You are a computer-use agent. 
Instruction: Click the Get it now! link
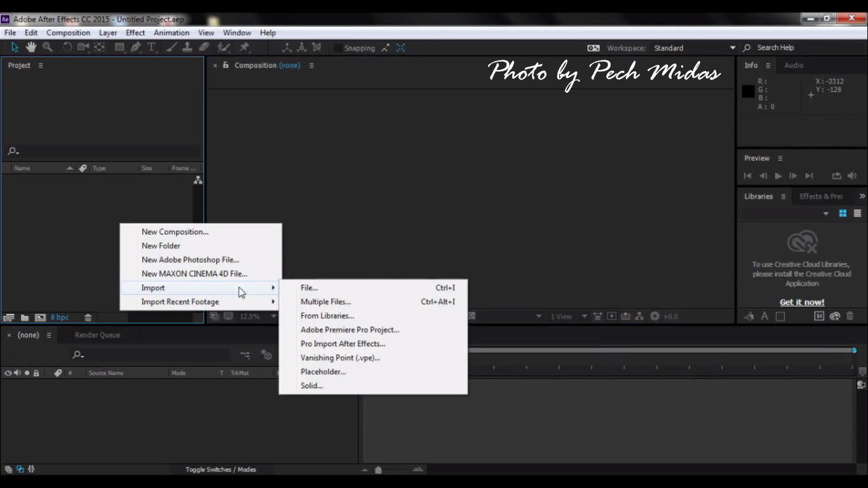point(802,302)
